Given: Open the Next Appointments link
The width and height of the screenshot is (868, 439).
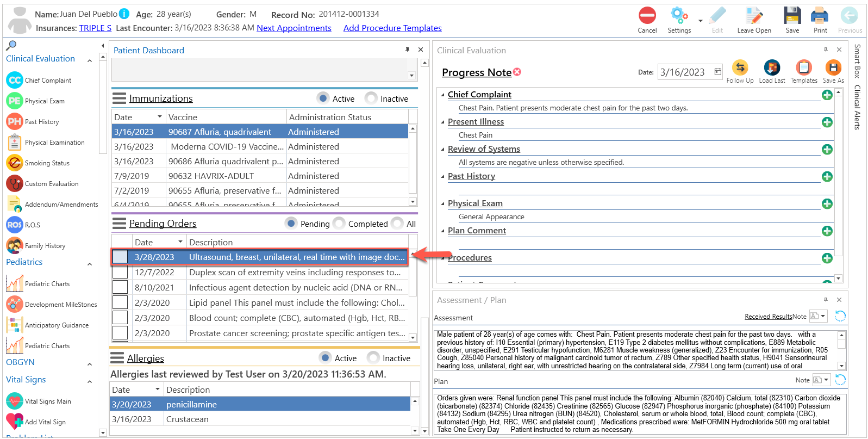Looking at the screenshot, I should [294, 28].
